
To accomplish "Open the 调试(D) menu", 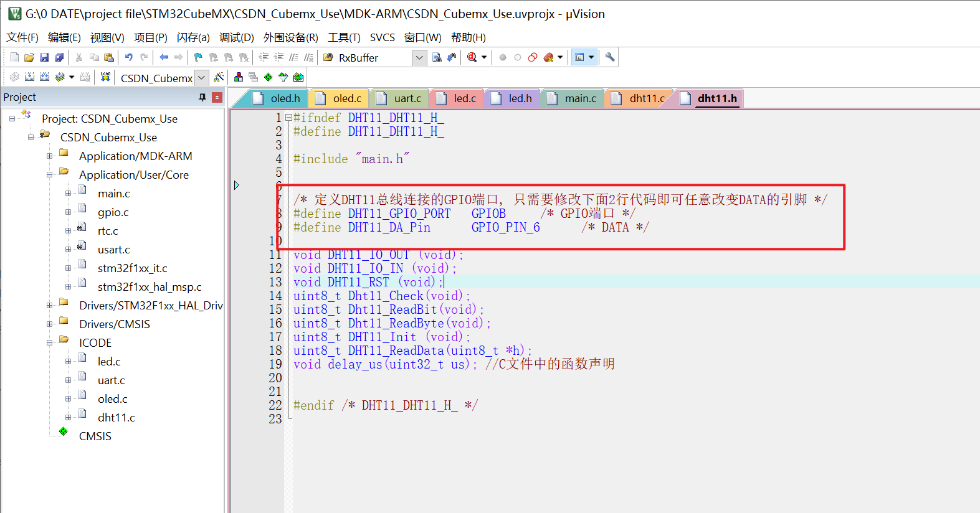I will [237, 37].
